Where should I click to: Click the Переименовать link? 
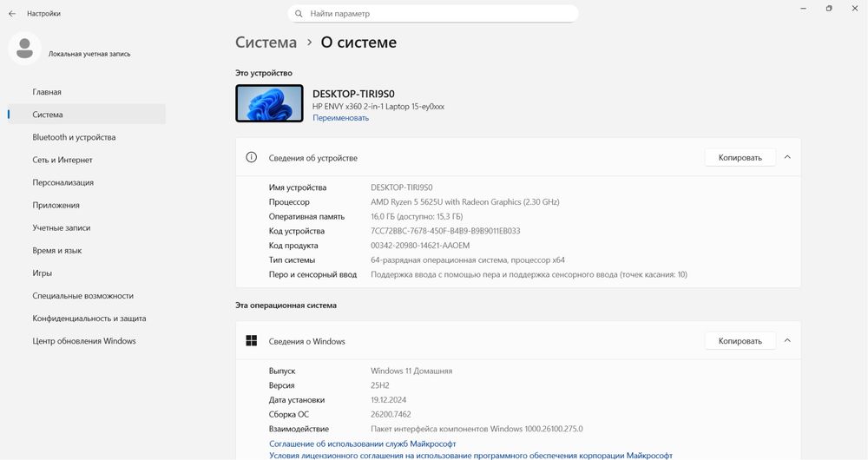coord(340,118)
